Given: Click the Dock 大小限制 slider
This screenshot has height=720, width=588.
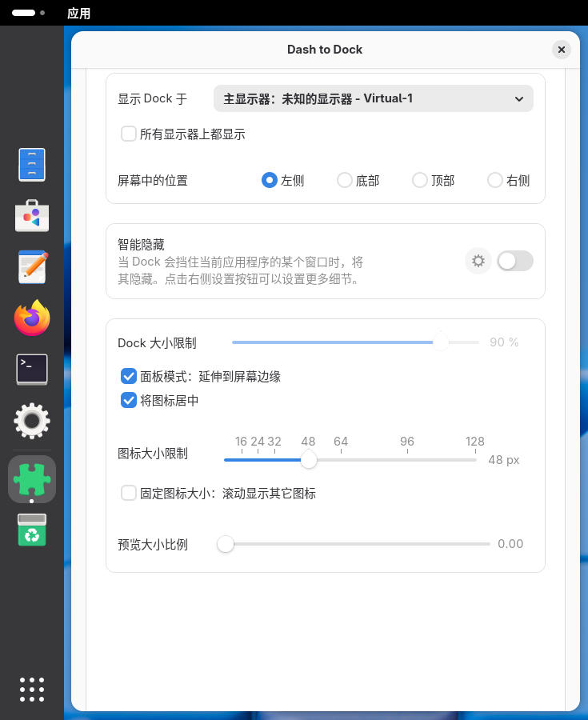Looking at the screenshot, I should click(356, 342).
